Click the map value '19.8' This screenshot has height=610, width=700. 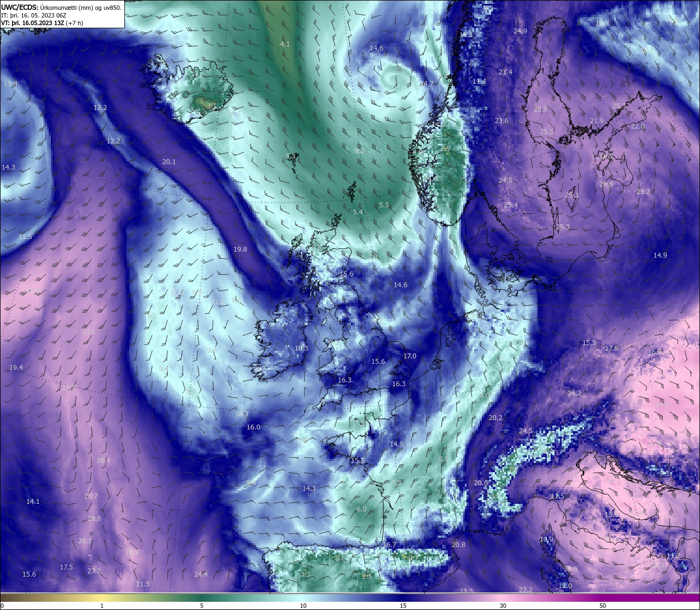point(240,249)
